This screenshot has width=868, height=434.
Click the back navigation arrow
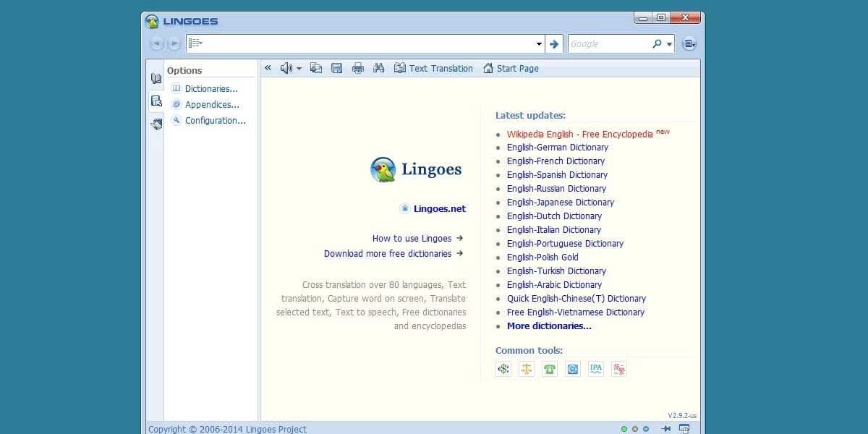(156, 44)
